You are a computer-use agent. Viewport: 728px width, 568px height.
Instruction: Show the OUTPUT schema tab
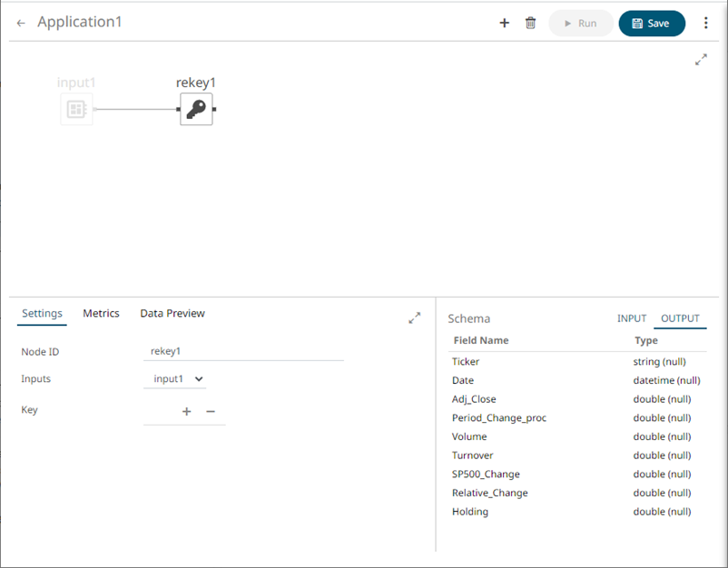click(x=680, y=318)
